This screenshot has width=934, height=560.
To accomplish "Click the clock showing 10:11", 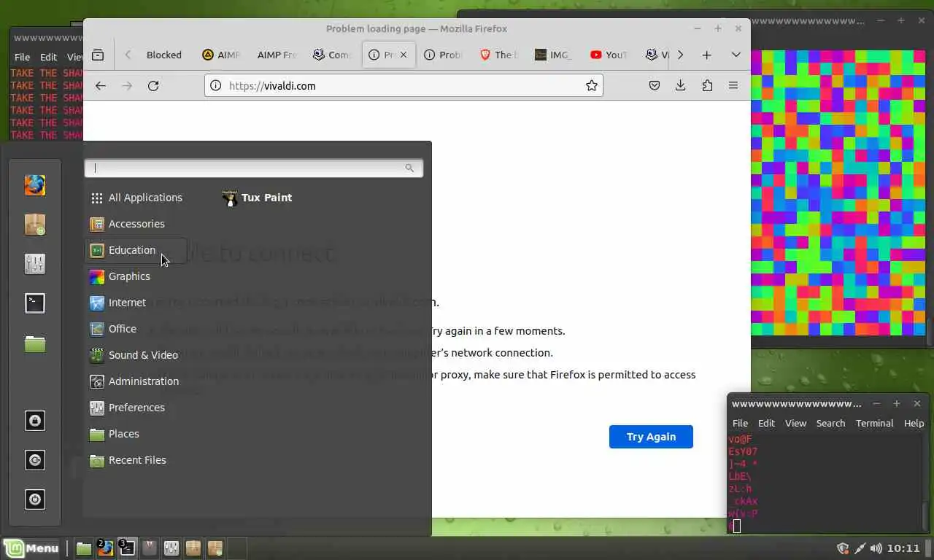I will [903, 548].
